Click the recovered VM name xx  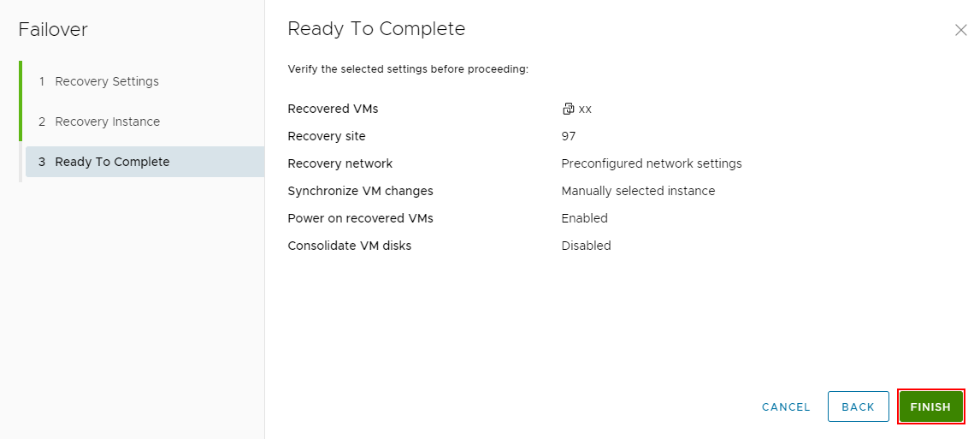click(x=585, y=109)
